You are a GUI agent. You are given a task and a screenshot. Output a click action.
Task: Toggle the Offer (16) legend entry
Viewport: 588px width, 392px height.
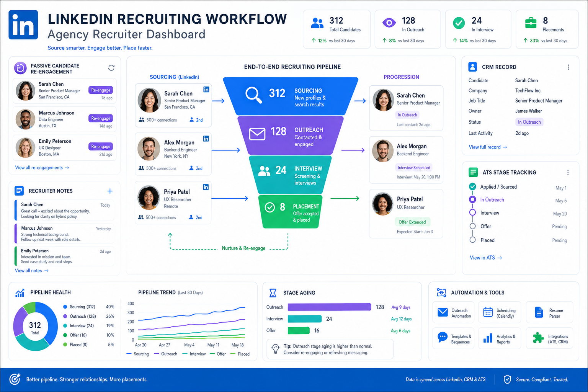click(88, 335)
